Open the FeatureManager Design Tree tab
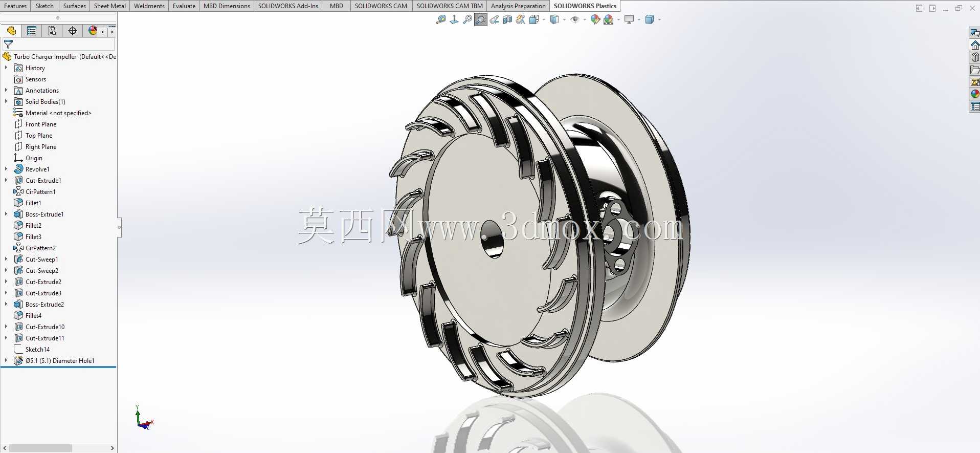The image size is (980, 453). (x=11, y=31)
